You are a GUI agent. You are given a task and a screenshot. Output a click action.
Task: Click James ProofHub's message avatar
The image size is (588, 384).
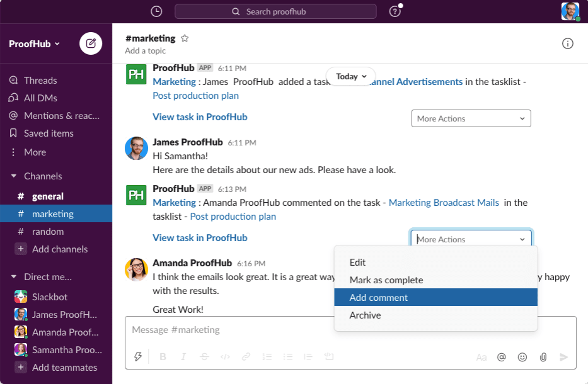(x=136, y=149)
